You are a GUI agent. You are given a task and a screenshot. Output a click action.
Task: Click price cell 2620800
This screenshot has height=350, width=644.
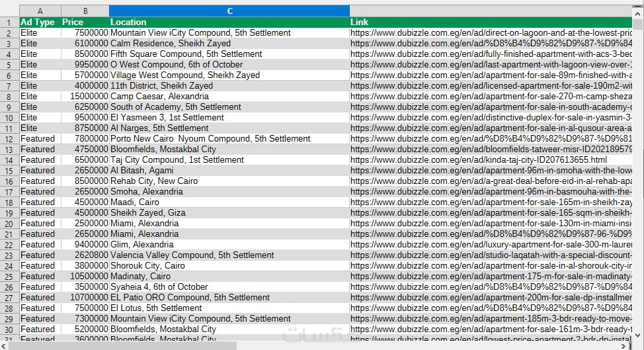[85, 255]
